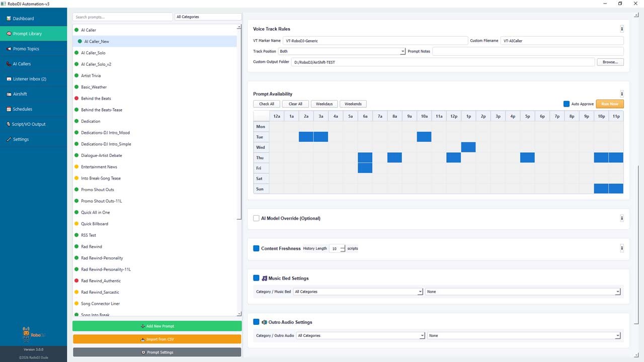644x362 pixels.
Task: Click the red status dot beside Behind the Beats
Action: click(x=76, y=99)
